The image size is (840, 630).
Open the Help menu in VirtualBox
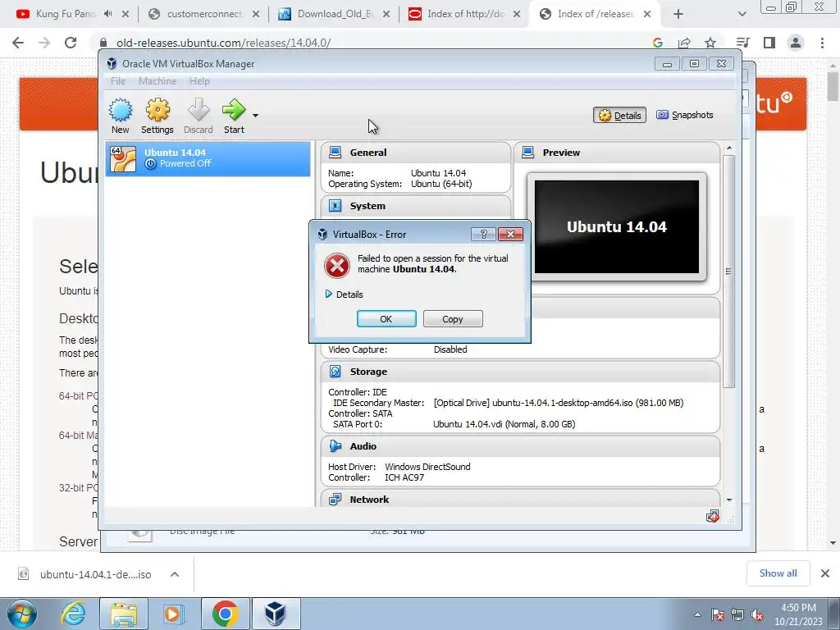[x=199, y=81]
